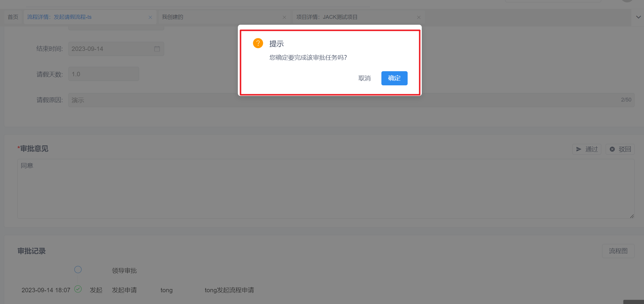Click the 驳回 reject button
Screen dimensions: 644x304
(x=620, y=149)
